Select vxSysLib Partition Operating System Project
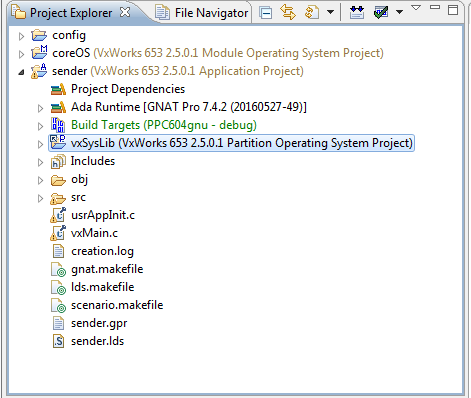 pyautogui.click(x=242, y=143)
